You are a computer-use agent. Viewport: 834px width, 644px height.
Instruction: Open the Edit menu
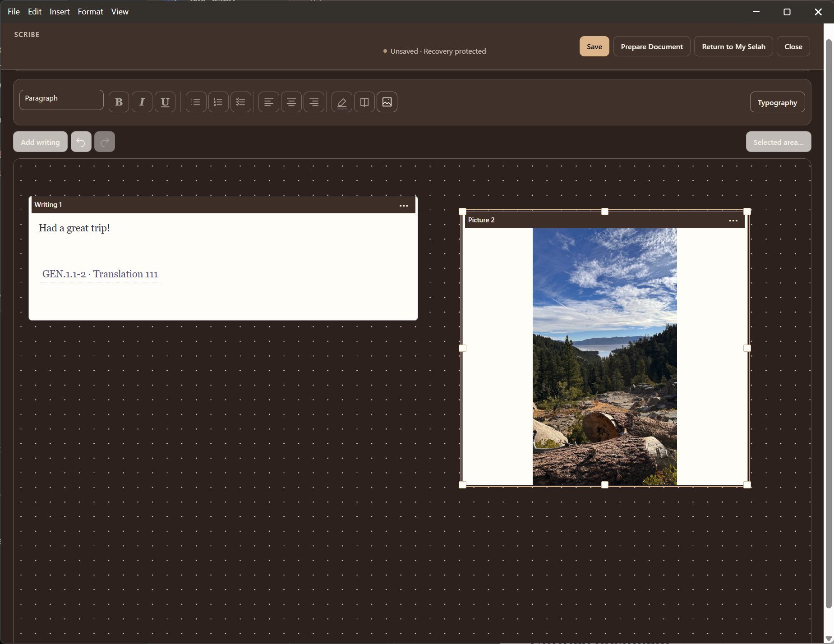35,12
